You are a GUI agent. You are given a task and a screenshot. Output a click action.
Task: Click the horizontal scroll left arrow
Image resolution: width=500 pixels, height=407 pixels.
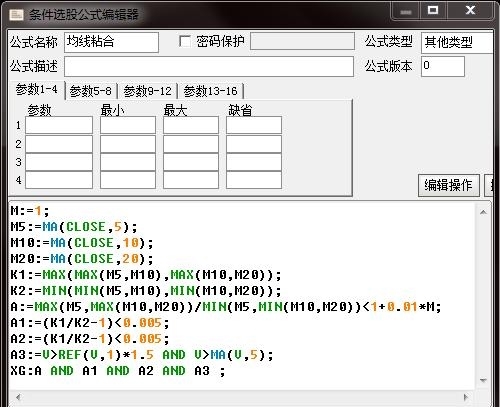click(x=18, y=397)
